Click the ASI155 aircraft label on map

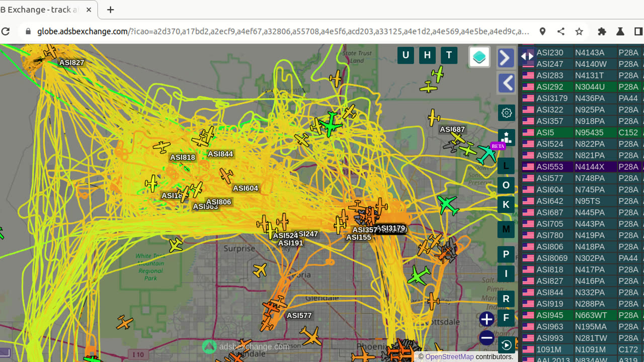click(359, 237)
